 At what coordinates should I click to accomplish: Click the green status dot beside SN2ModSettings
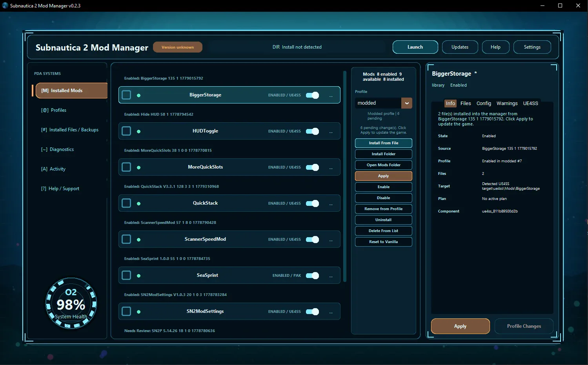coord(139,312)
